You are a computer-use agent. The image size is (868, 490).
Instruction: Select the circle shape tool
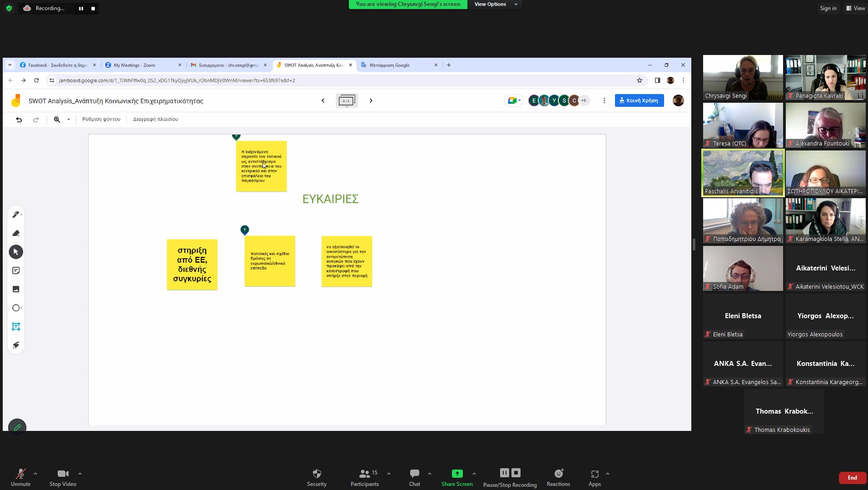(16, 308)
